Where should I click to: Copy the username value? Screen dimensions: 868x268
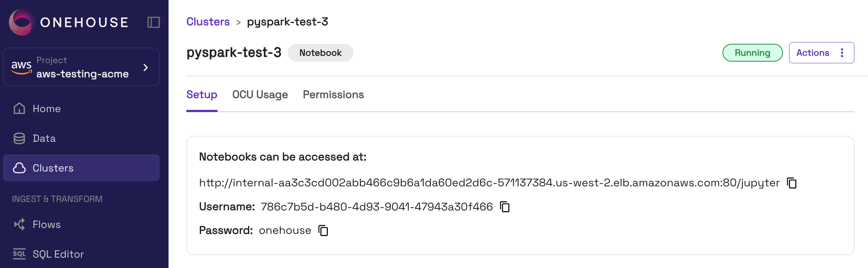tap(505, 207)
